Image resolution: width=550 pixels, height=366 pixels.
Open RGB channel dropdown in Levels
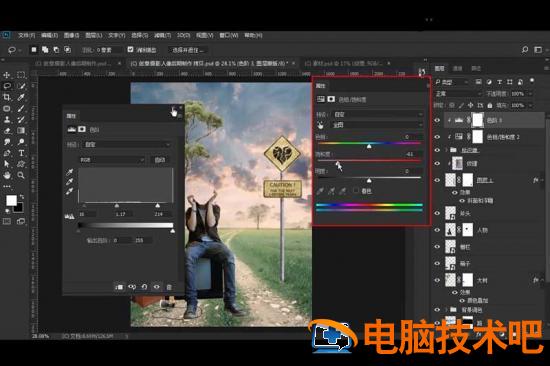point(112,160)
